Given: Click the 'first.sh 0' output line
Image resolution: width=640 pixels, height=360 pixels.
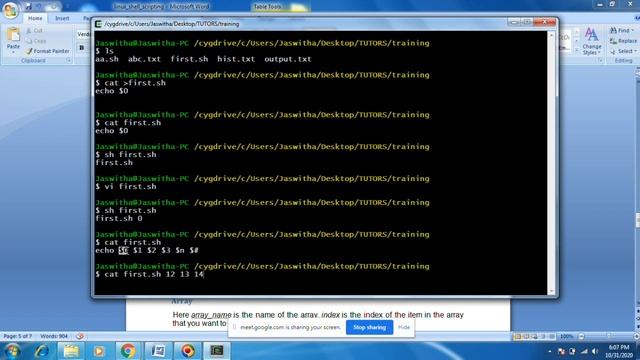Looking at the screenshot, I should click(x=119, y=218).
